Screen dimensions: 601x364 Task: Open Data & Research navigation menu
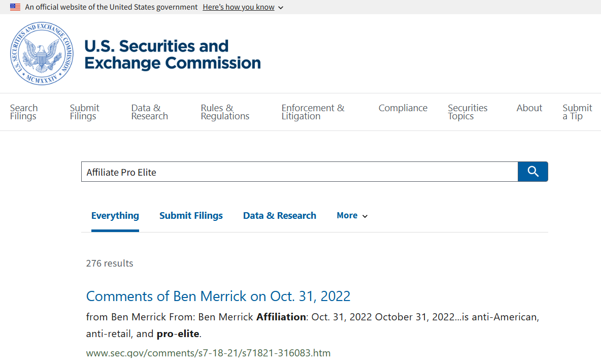[x=149, y=112]
